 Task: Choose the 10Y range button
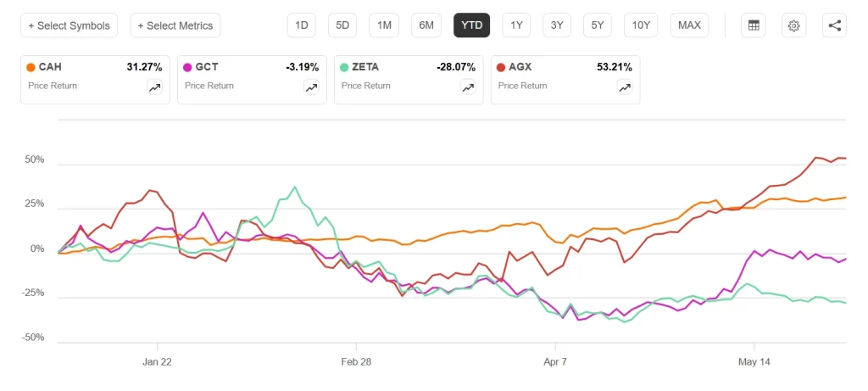[x=641, y=25]
